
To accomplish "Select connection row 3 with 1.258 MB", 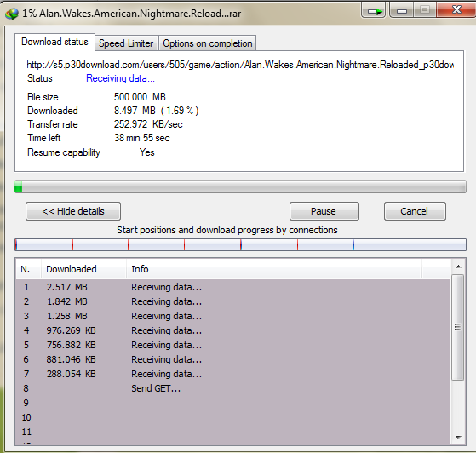I will (x=233, y=316).
